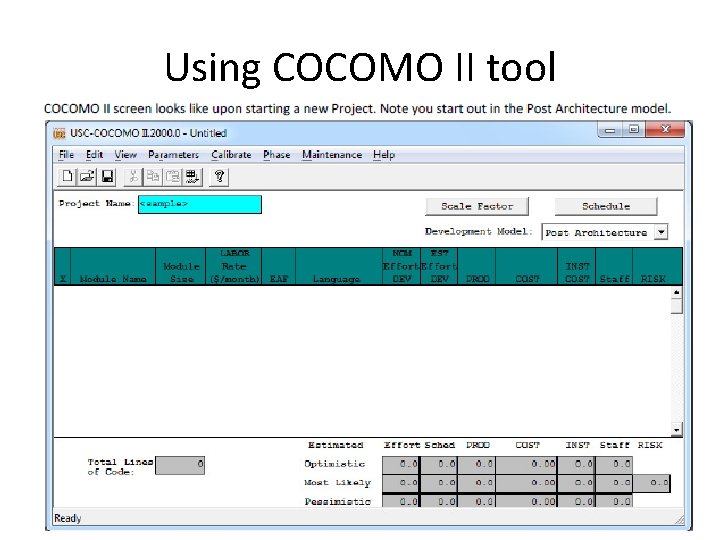This screenshot has height=540, width=720.
Task: Click the Help question mark icon
Action: (219, 177)
